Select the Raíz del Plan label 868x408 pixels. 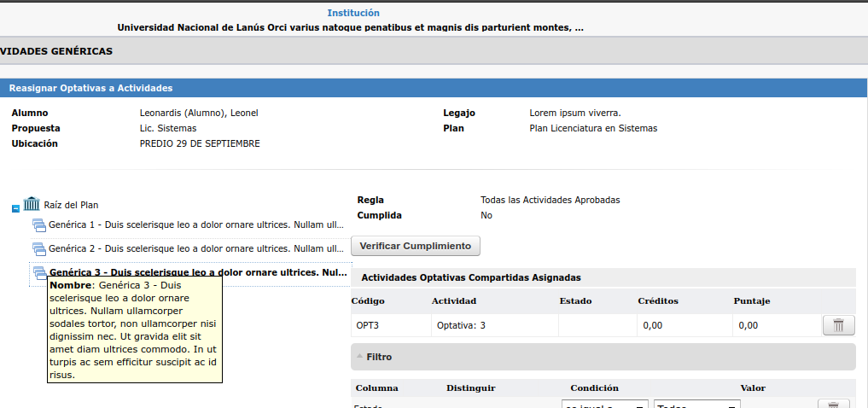[x=71, y=205]
